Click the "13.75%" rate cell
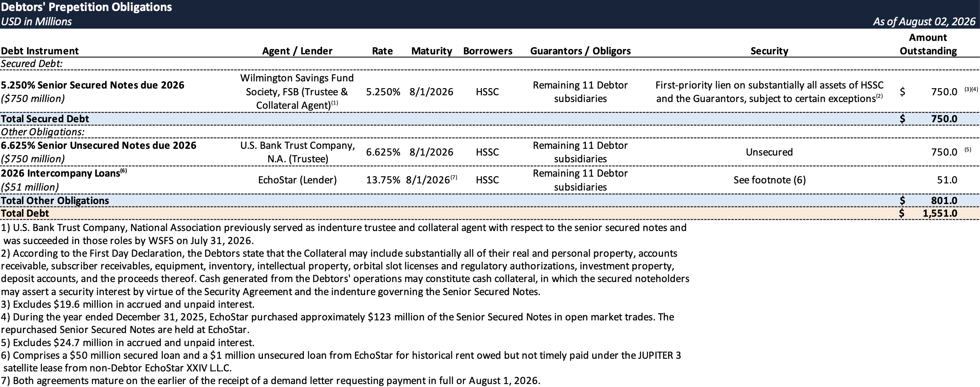980x387 pixels. (x=383, y=180)
